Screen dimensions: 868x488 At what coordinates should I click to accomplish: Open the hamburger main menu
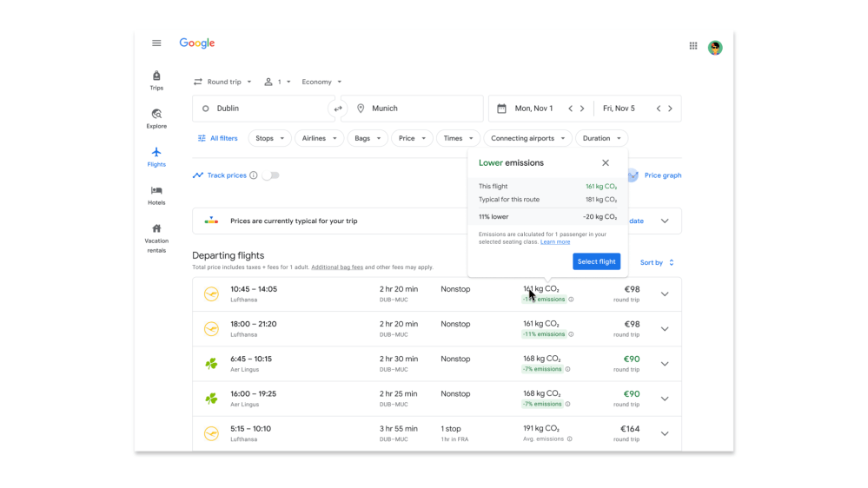pyautogui.click(x=156, y=43)
